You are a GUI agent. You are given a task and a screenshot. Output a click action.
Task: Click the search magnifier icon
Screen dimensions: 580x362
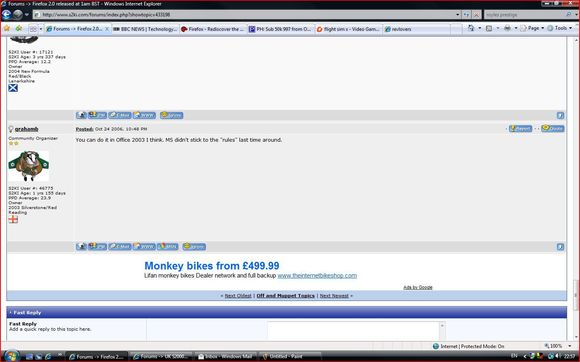click(569, 15)
